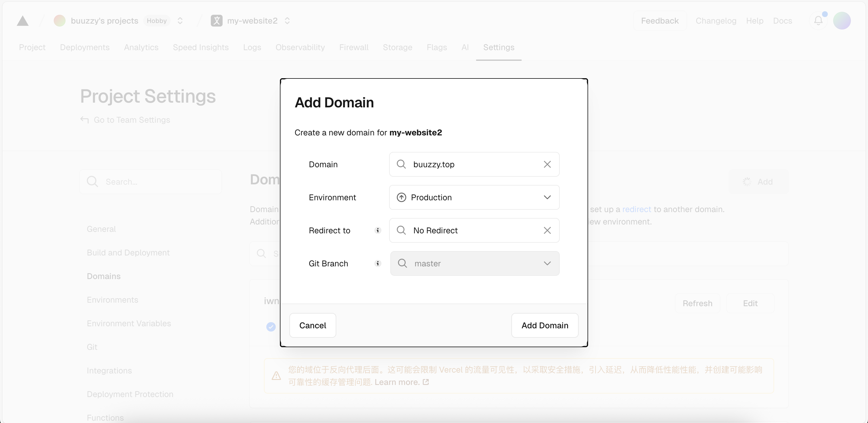Switch to the Project tab
This screenshot has width=868, height=423.
click(32, 47)
